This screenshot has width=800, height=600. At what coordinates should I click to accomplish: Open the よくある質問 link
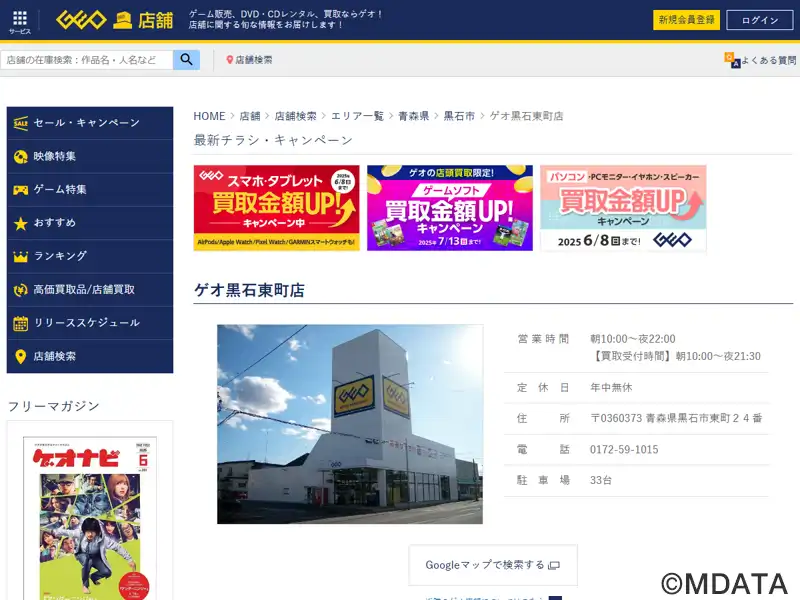click(768, 60)
